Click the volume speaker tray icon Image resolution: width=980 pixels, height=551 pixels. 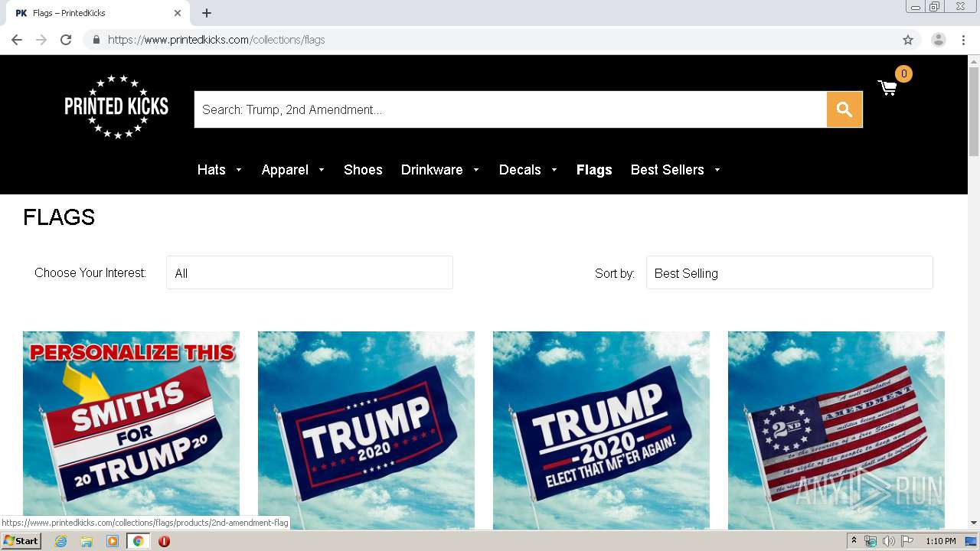click(x=888, y=541)
